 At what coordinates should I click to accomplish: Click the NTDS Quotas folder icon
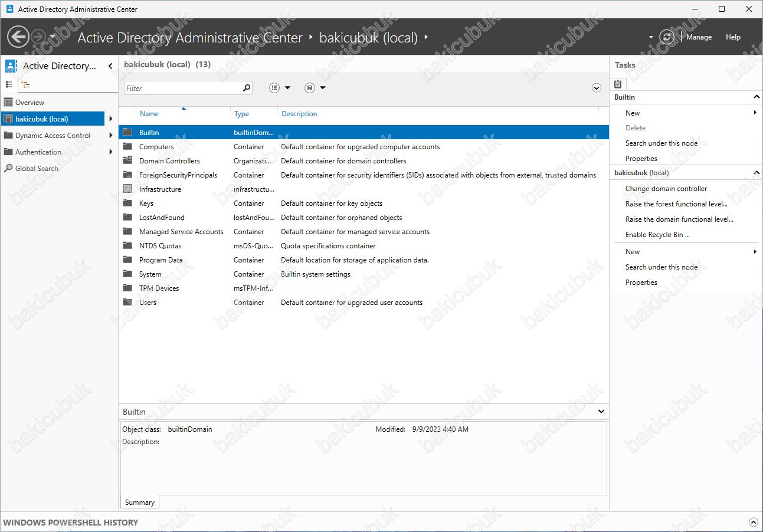tap(127, 246)
